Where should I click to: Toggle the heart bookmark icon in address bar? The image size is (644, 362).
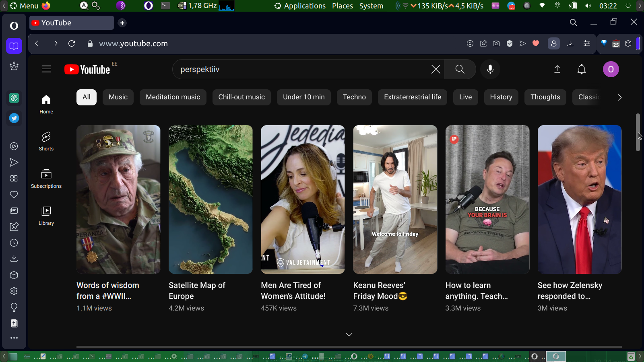click(x=536, y=43)
